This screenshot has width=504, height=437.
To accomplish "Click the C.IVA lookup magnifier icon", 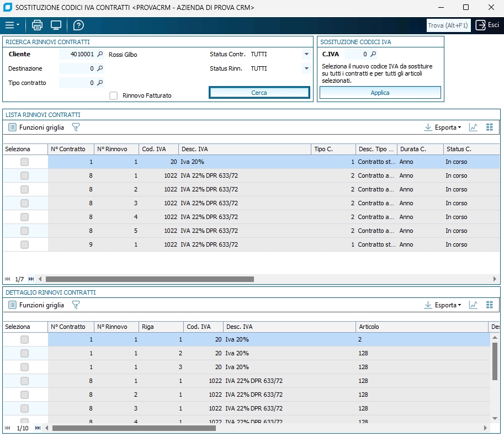I will pyautogui.click(x=373, y=55).
